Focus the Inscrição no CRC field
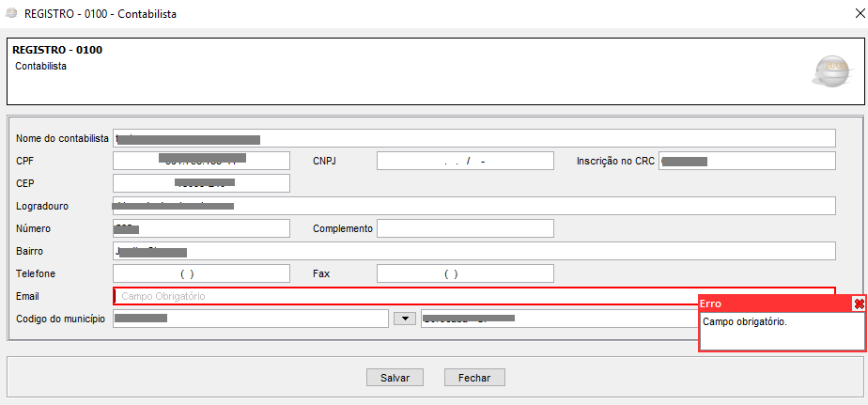The height and width of the screenshot is (405, 868). (x=747, y=161)
